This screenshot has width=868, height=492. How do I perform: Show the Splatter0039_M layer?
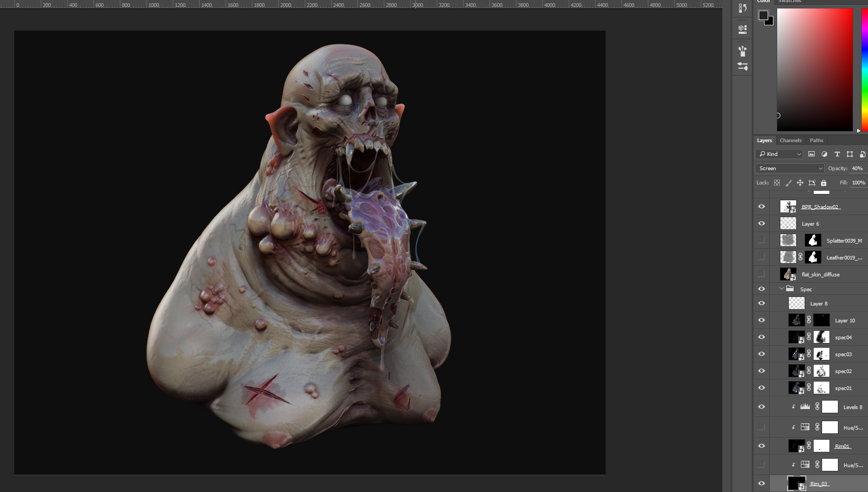tap(761, 240)
